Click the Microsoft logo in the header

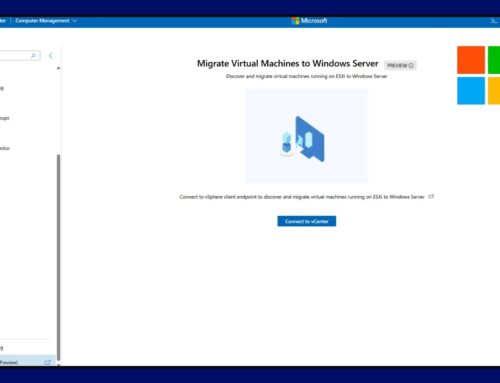click(x=309, y=21)
